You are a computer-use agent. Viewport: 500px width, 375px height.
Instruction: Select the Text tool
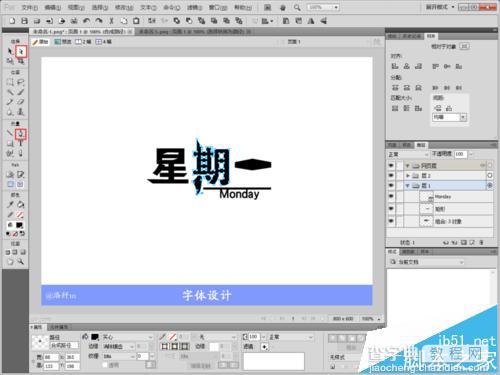pos(21,143)
